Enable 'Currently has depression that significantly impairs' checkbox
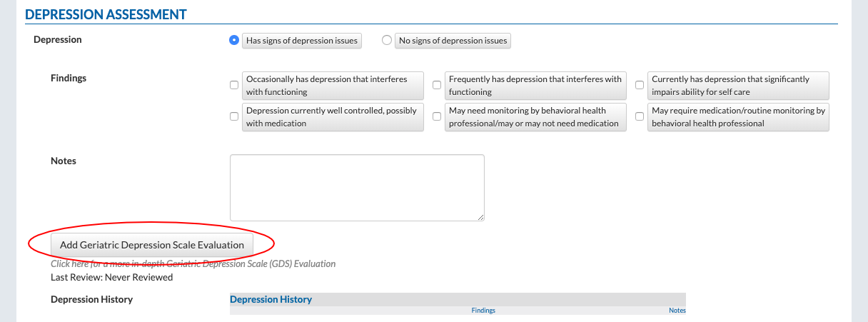The image size is (868, 322). click(x=640, y=85)
